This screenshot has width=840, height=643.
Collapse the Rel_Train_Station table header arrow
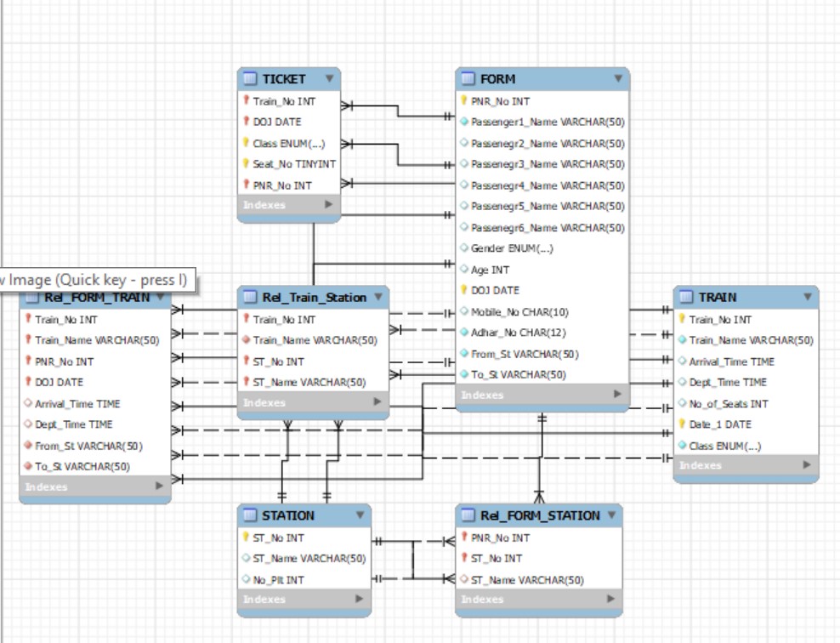[x=378, y=297]
